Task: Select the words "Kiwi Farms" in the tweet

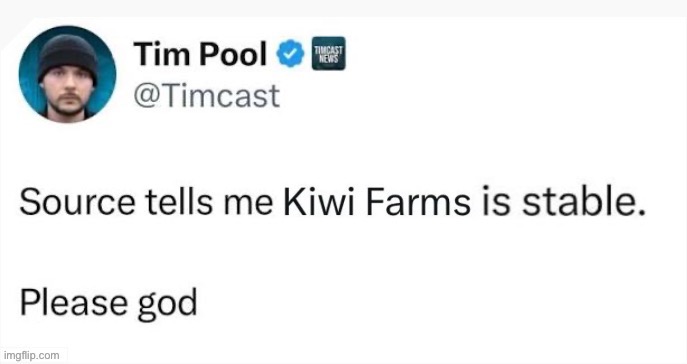Action: (x=377, y=202)
